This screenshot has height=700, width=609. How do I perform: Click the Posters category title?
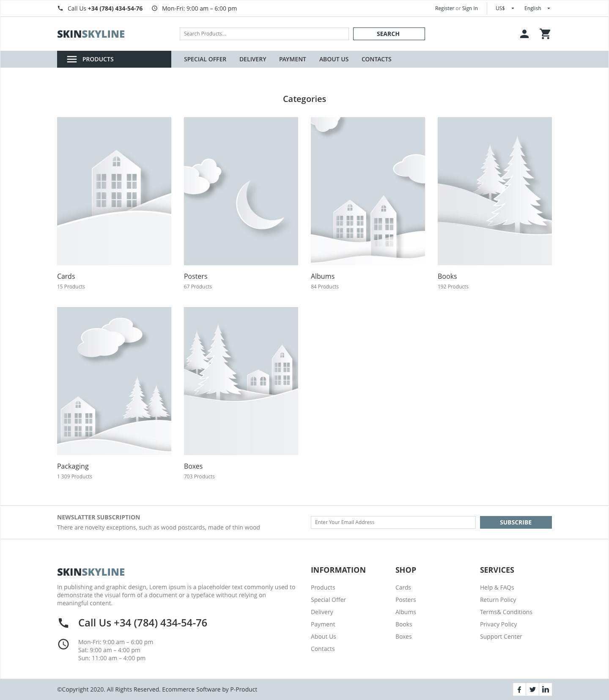(196, 276)
